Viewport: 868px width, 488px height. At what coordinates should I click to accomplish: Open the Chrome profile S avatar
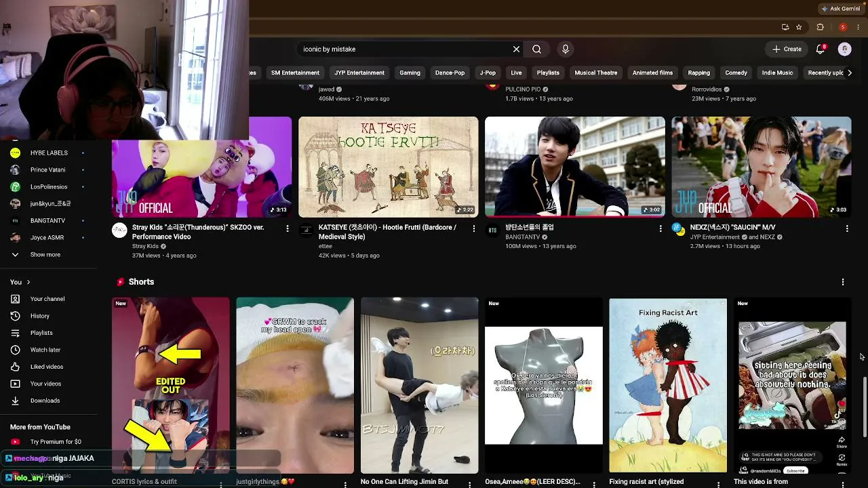[x=842, y=27]
